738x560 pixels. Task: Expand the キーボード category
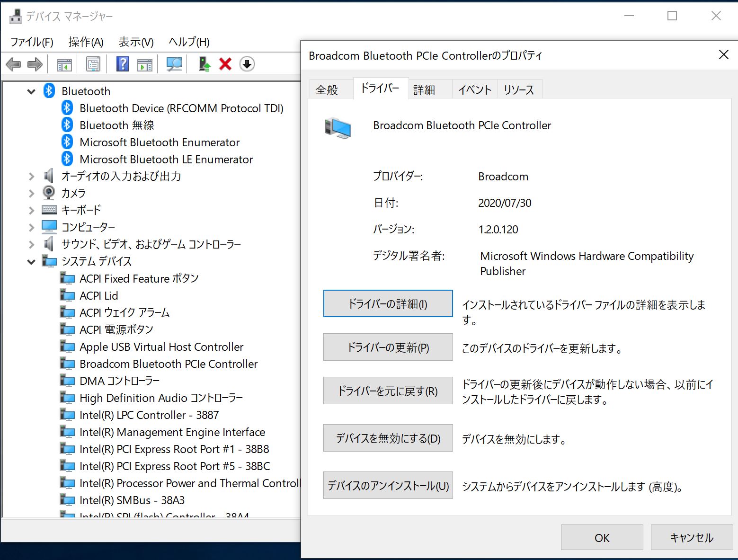click(31, 210)
